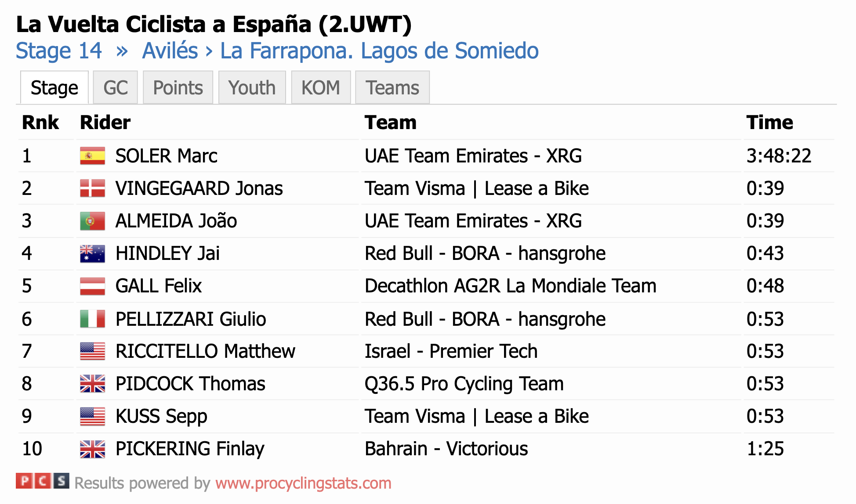Screen dimensions: 856x504
Task: Click the Austrian flag beside GALL Felix
Action: tap(92, 286)
